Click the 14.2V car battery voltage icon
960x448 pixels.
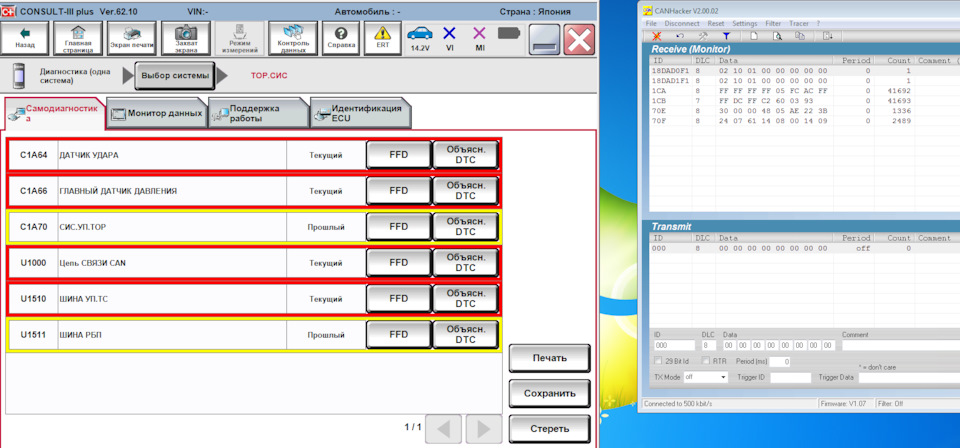tap(420, 38)
